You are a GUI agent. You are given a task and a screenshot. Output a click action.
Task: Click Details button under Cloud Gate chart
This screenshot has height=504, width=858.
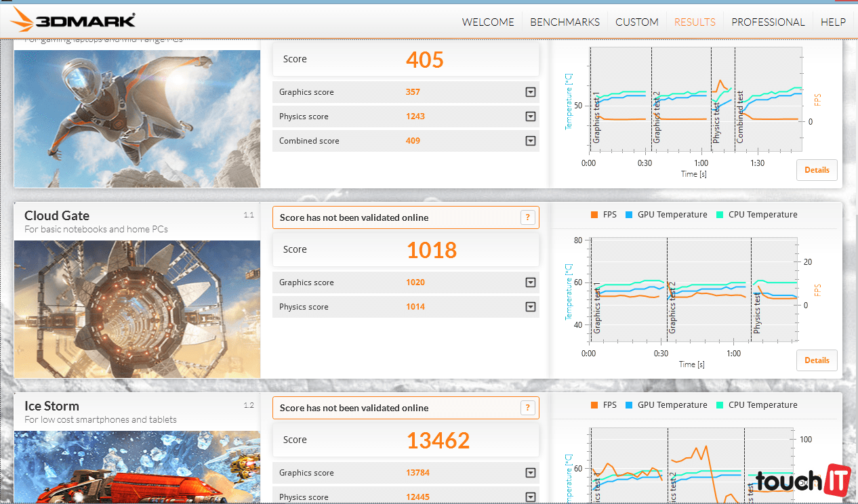817,360
